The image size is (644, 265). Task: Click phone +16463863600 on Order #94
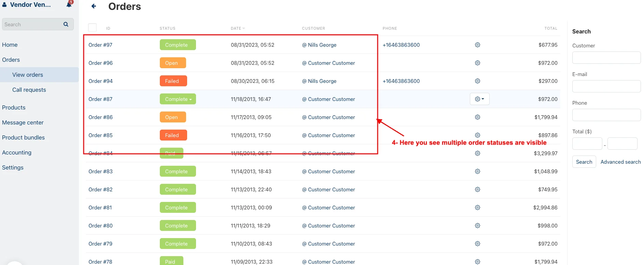[x=401, y=81]
